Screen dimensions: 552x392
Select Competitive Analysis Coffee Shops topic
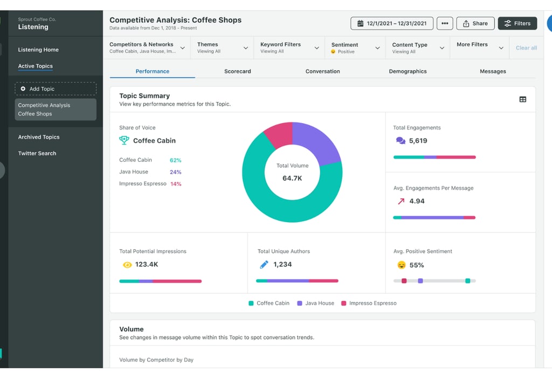click(x=56, y=109)
